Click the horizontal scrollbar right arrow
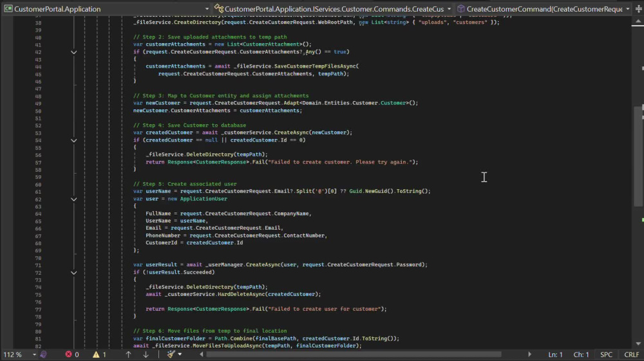 coord(529,355)
